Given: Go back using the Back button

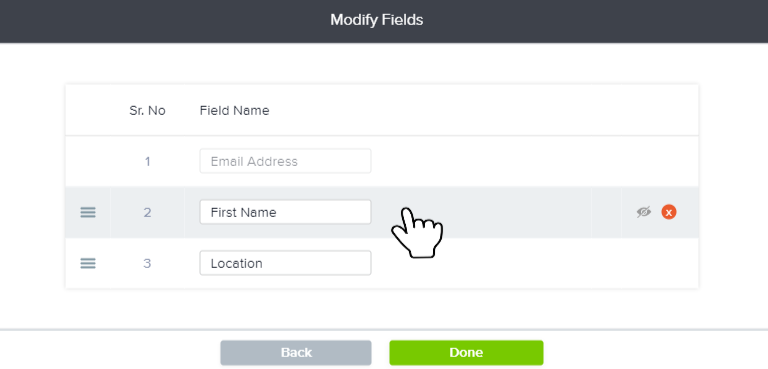Looking at the screenshot, I should coord(296,353).
